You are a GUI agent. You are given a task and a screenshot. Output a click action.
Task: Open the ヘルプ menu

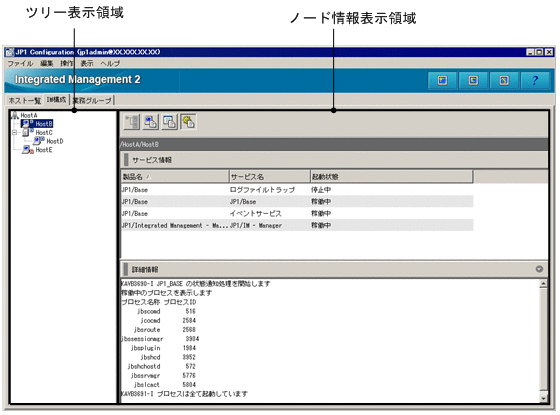[x=110, y=64]
